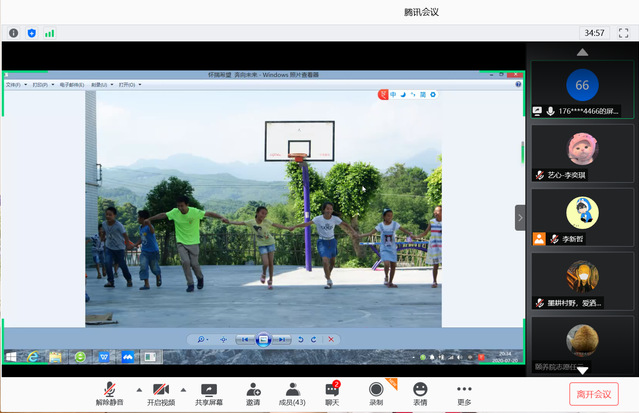
Task: Open 表情 emoji reactions
Action: [x=420, y=392]
